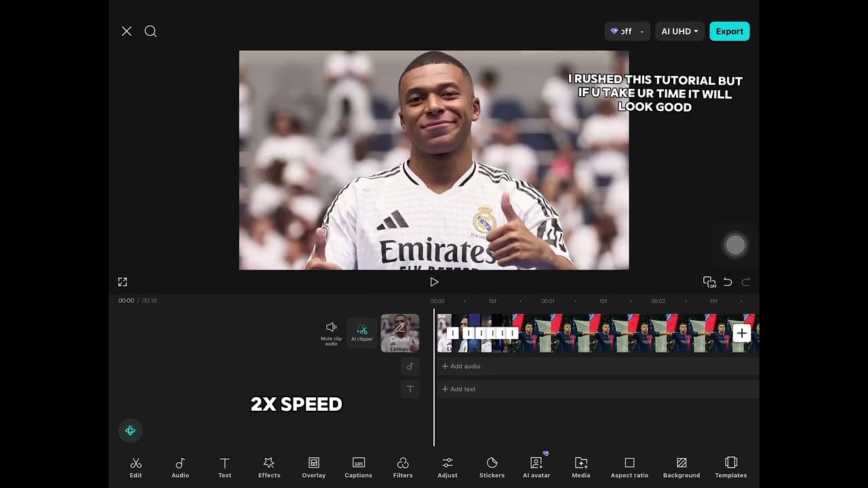Open the Media tool
Image resolution: width=868 pixels, height=488 pixels.
coord(581,468)
